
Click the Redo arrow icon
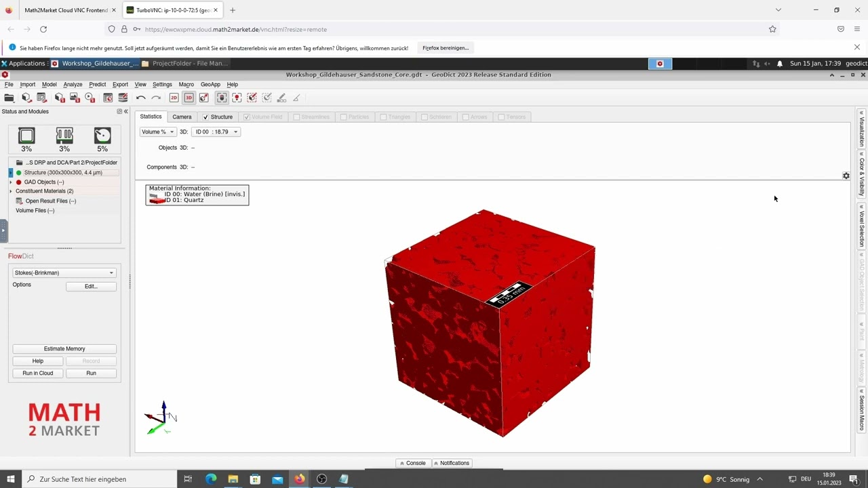click(x=156, y=98)
